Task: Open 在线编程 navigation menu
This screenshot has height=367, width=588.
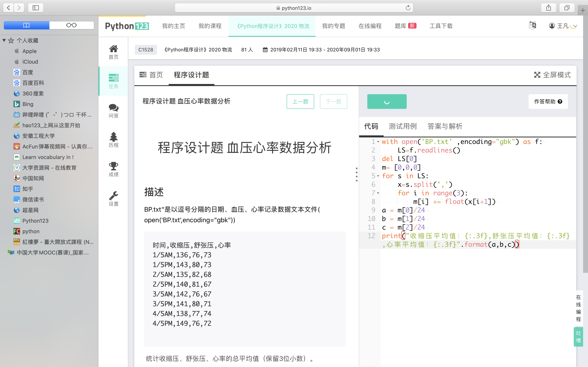Action: pos(370,26)
